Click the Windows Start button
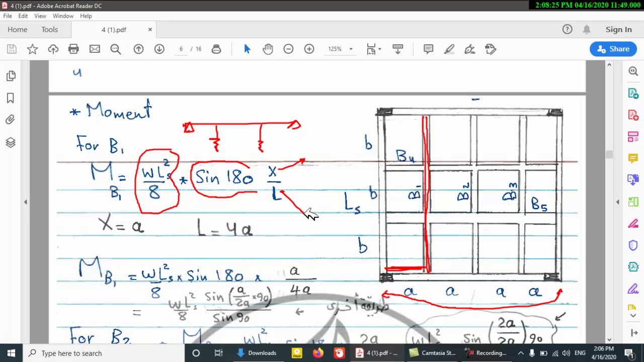This screenshot has width=644, height=362. (x=11, y=353)
